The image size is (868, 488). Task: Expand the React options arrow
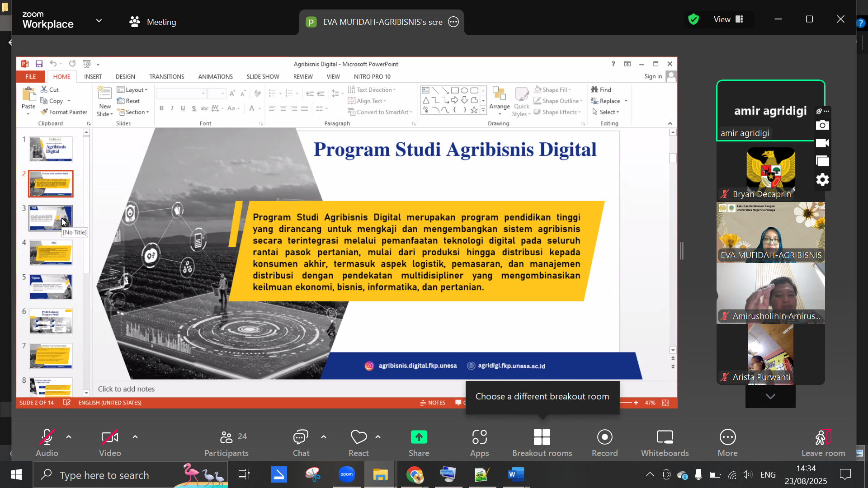(378, 437)
